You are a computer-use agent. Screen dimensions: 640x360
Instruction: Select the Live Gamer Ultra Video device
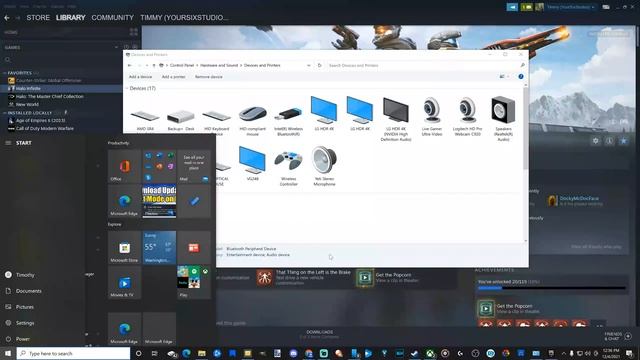pos(432,111)
